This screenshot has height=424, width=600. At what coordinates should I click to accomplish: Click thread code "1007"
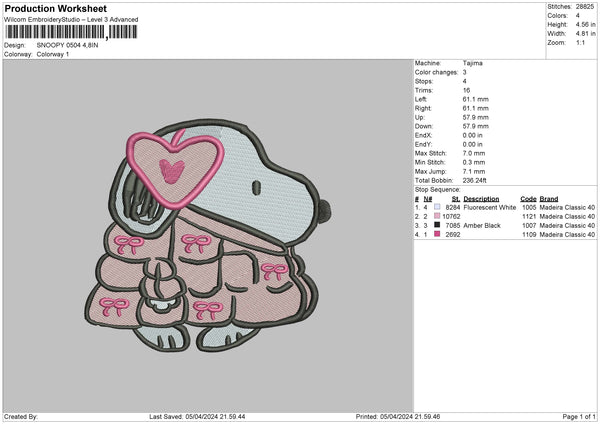(x=529, y=225)
